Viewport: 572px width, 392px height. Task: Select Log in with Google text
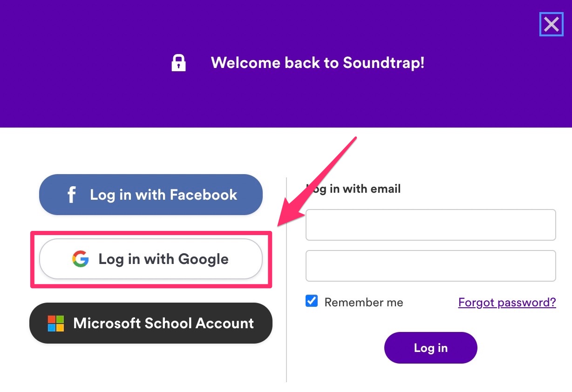[x=163, y=259]
